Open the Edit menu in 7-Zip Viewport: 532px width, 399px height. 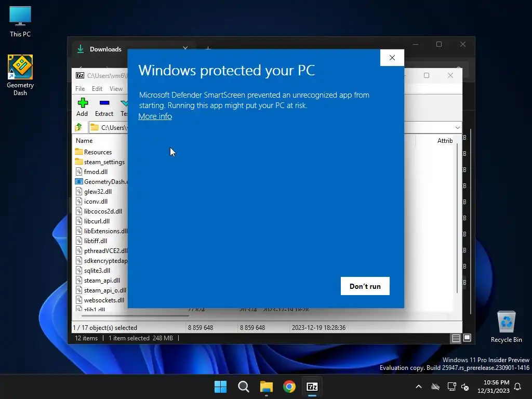tap(97, 88)
